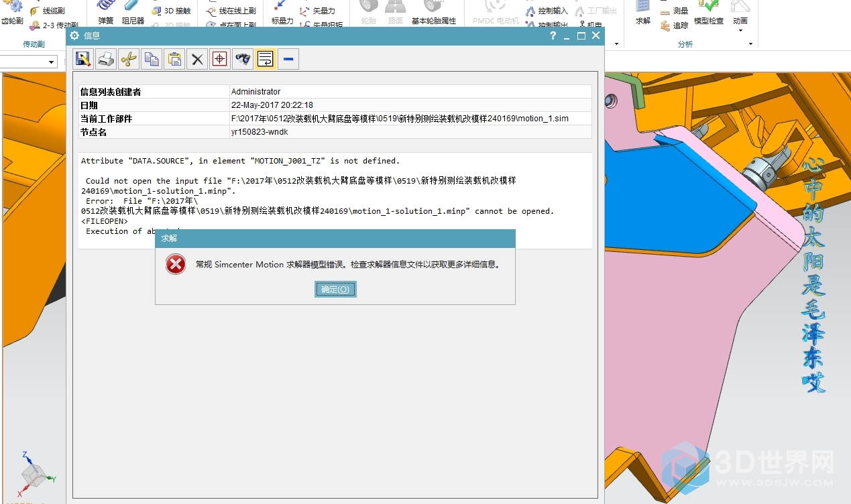The height and width of the screenshot is (504, 851).
Task: Click the red crosshair target icon
Action: tap(220, 60)
